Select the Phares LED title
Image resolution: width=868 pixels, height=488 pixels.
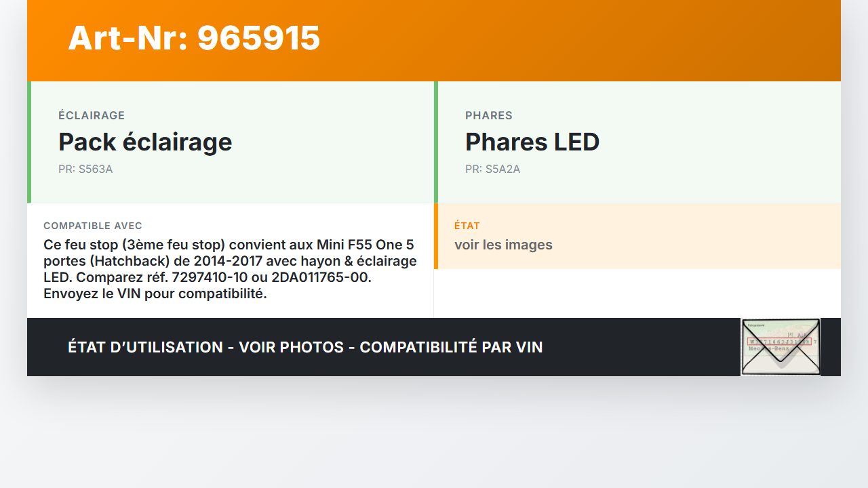[532, 142]
